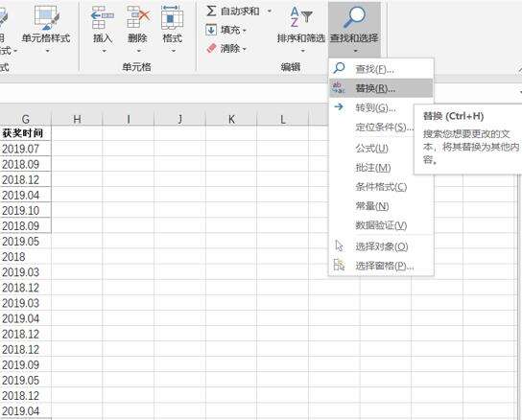Select column H header
Image resolution: width=522 pixels, height=420 pixels.
click(x=77, y=119)
